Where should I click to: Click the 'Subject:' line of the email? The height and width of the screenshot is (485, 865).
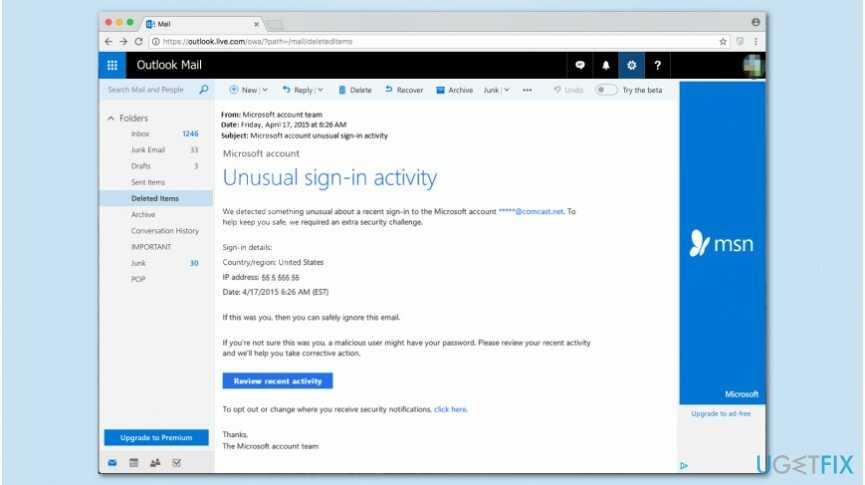(305, 136)
